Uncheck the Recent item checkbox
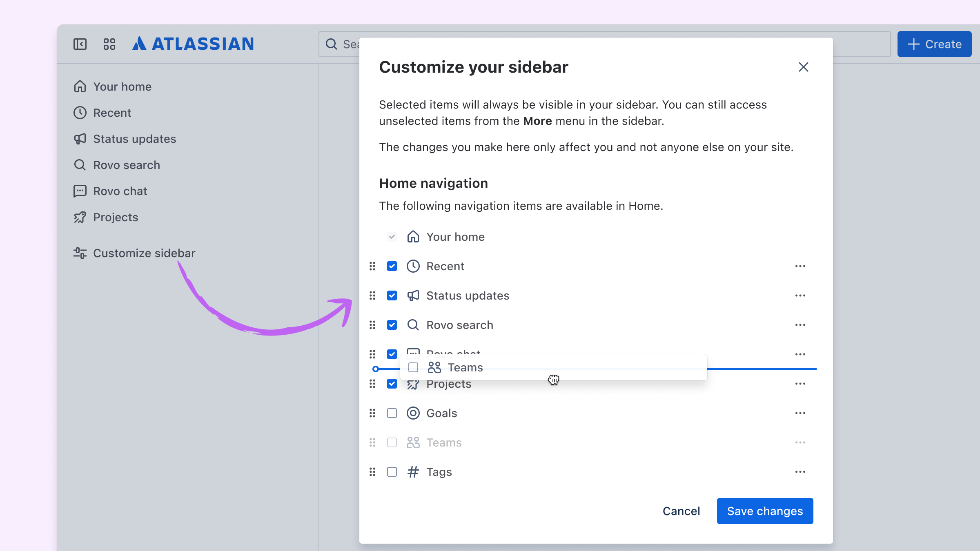 pos(392,266)
